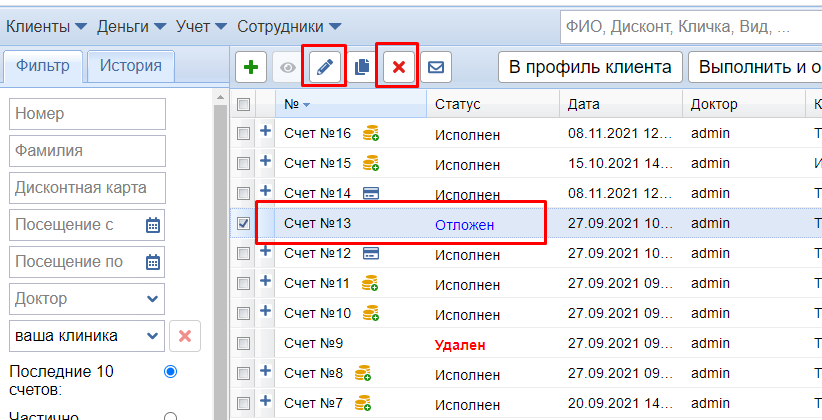The image size is (822, 420).
Task: Expand row details for Счет №12
Action: coord(266,253)
